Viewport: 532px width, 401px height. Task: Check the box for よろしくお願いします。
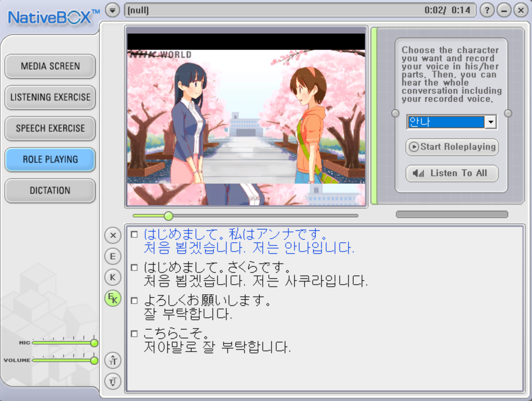[x=135, y=301]
